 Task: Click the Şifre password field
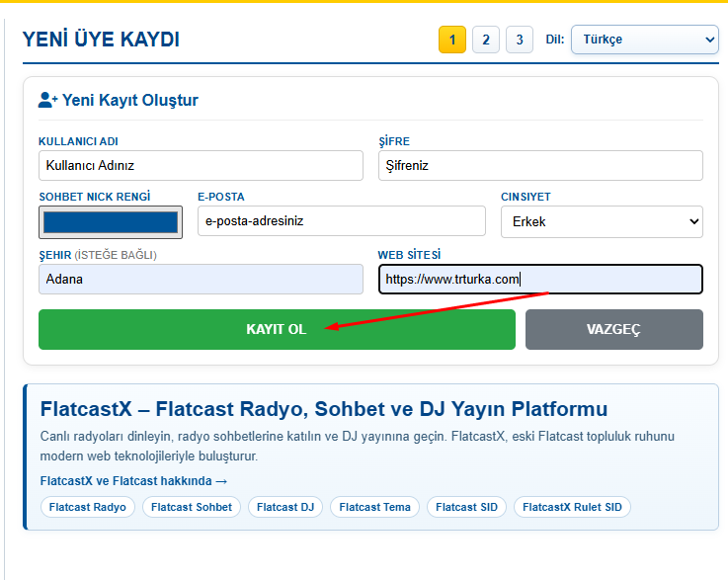[x=540, y=165]
